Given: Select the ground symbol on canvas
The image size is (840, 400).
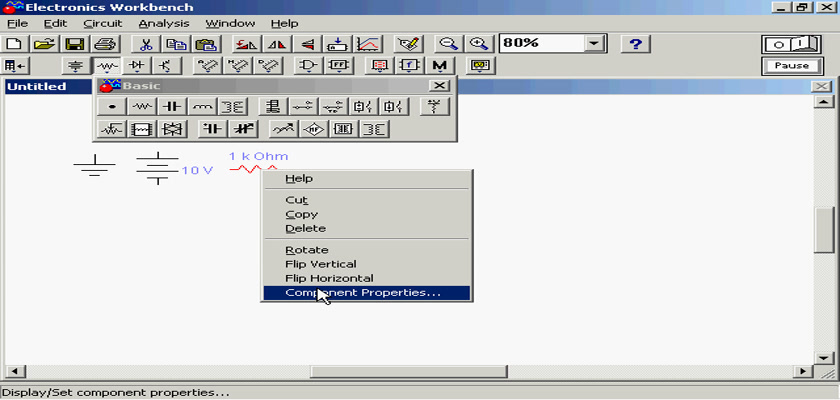Looking at the screenshot, I should pyautogui.click(x=94, y=165).
